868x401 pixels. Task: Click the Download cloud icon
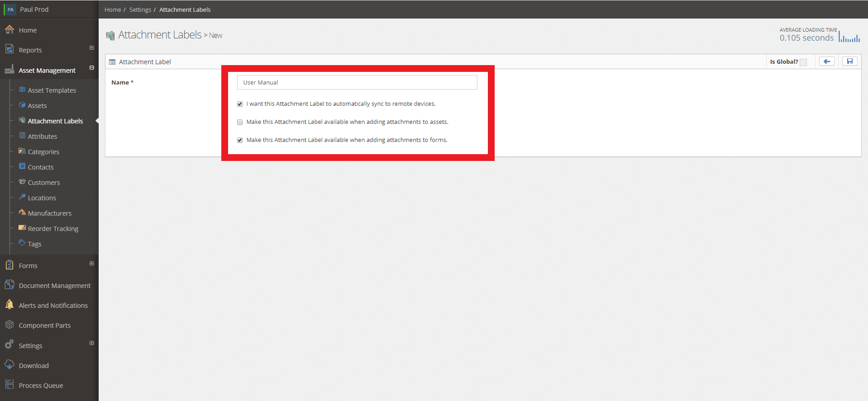(10, 365)
